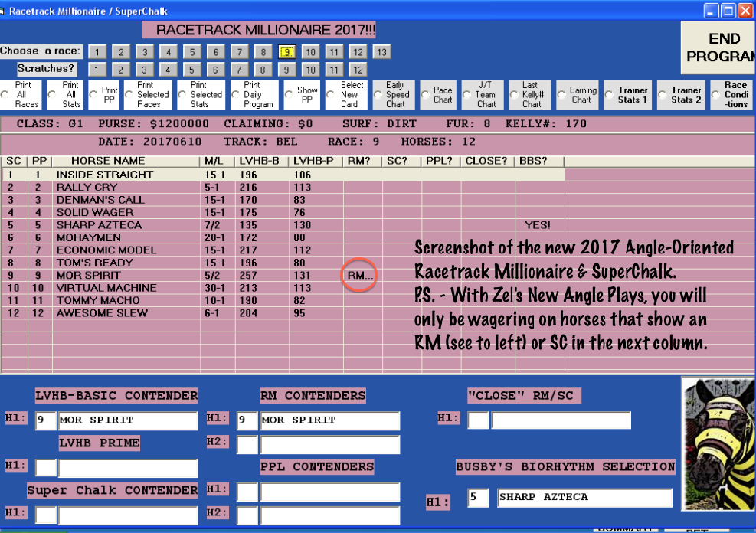Click highlighted race 9 in Choose a race
The width and height of the screenshot is (756, 533).
287,52
